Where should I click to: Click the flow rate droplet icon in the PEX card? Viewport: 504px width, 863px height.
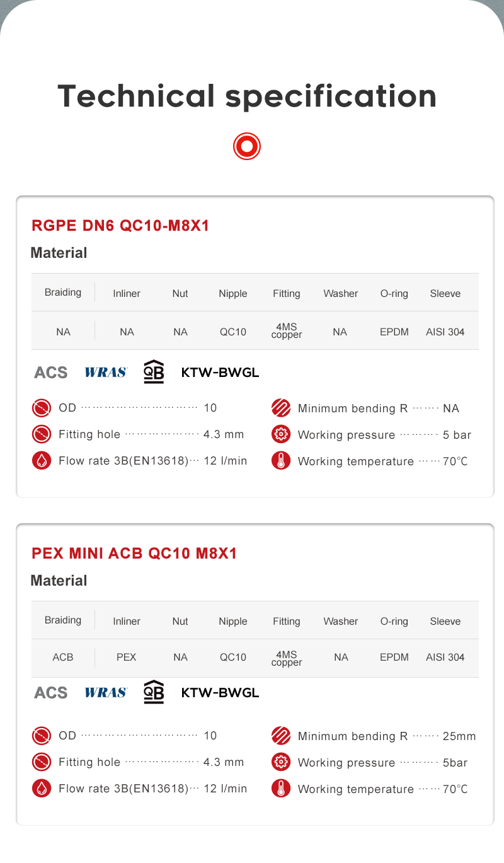click(42, 789)
